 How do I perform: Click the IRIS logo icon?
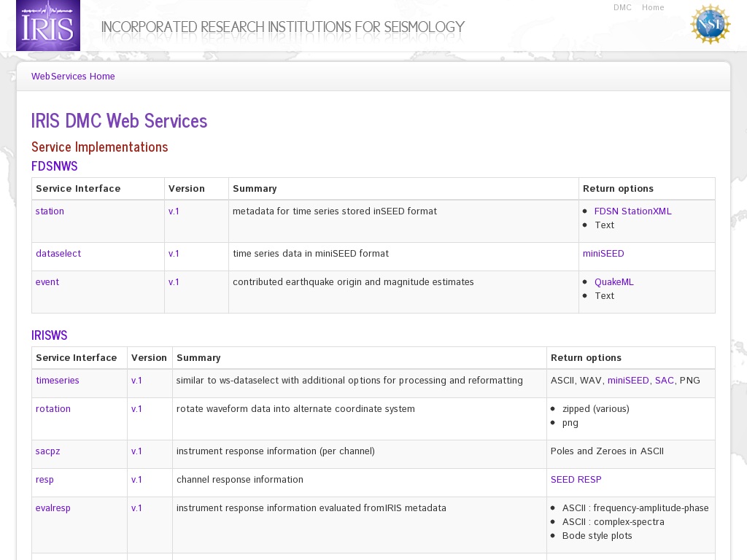tap(48, 26)
